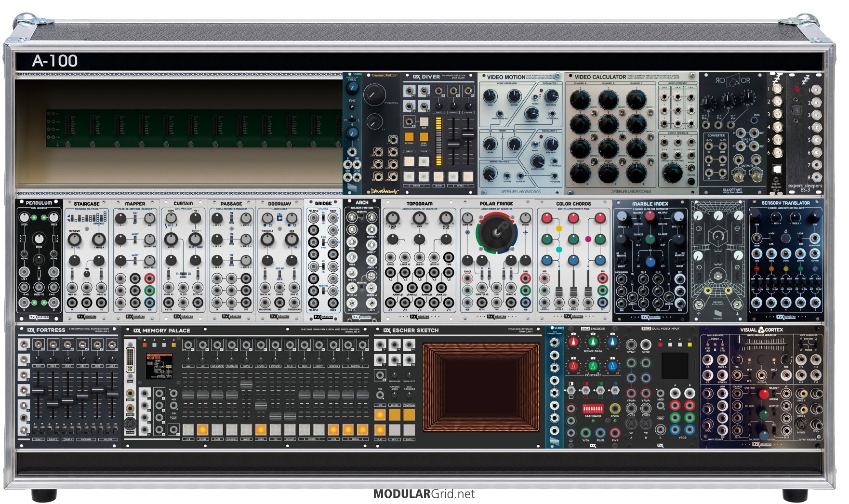849x504 pixels.
Task: Click the Diver H PHASE slider
Action: [x=453, y=144]
